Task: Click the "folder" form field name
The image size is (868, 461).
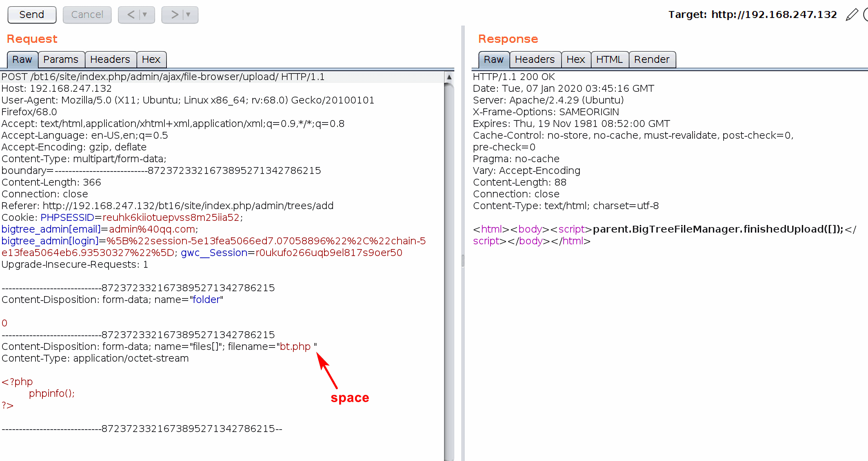Action: [206, 300]
